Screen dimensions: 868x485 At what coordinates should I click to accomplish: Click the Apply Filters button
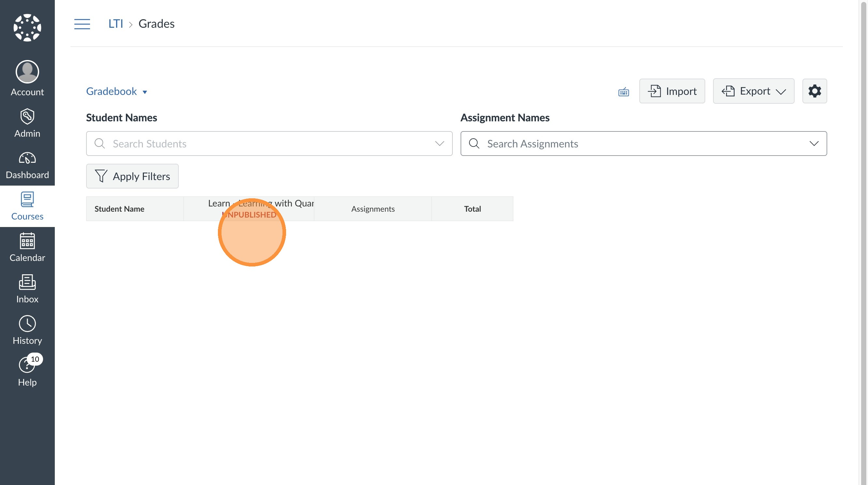132,176
